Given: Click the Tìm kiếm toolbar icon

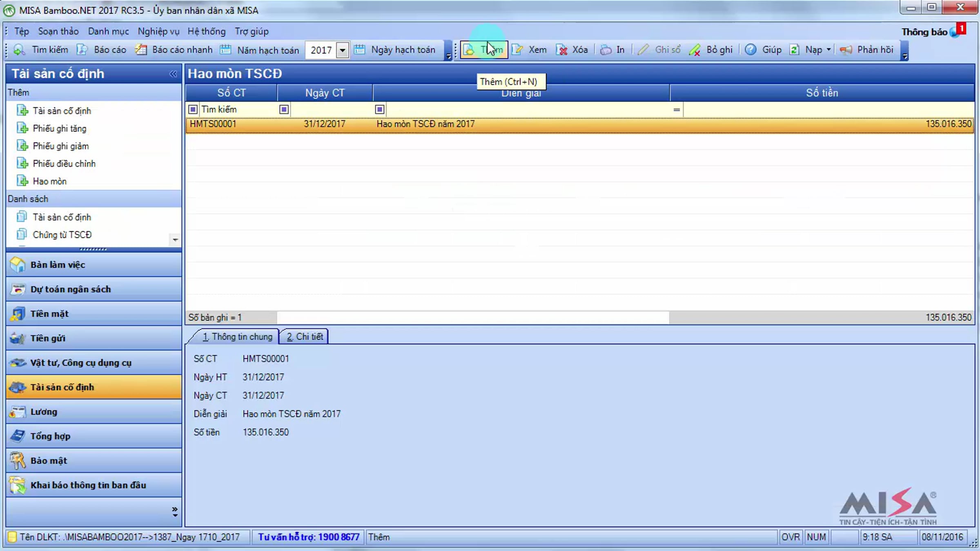Looking at the screenshot, I should click(19, 50).
